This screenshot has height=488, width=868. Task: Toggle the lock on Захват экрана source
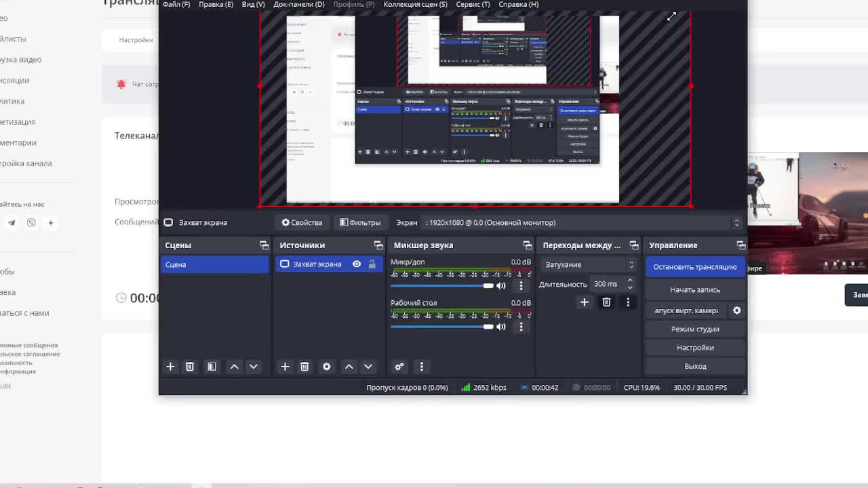(x=372, y=264)
